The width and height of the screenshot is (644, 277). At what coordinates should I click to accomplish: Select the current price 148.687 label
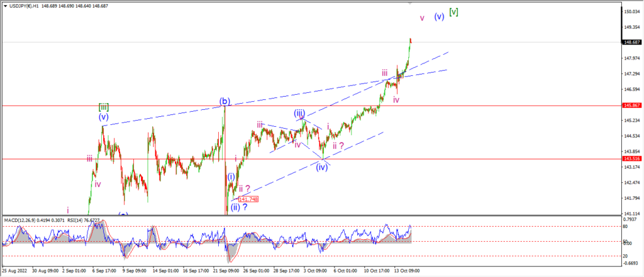(631, 42)
